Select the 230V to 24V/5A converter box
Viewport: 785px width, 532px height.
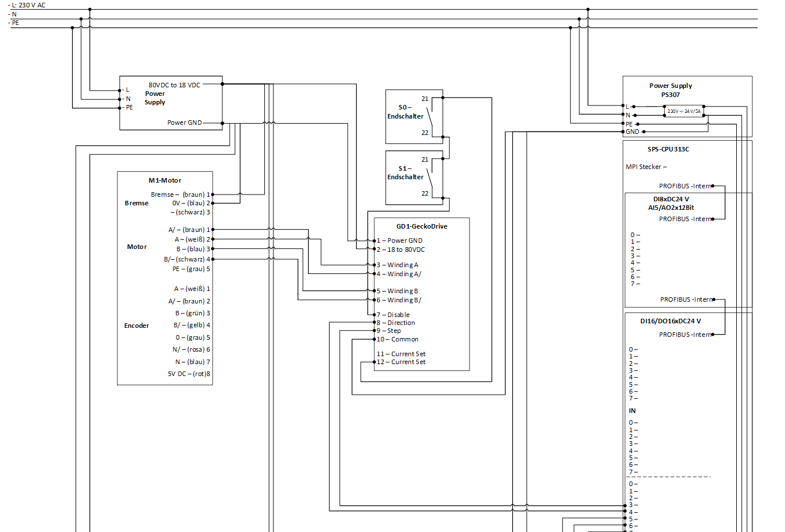683,111
